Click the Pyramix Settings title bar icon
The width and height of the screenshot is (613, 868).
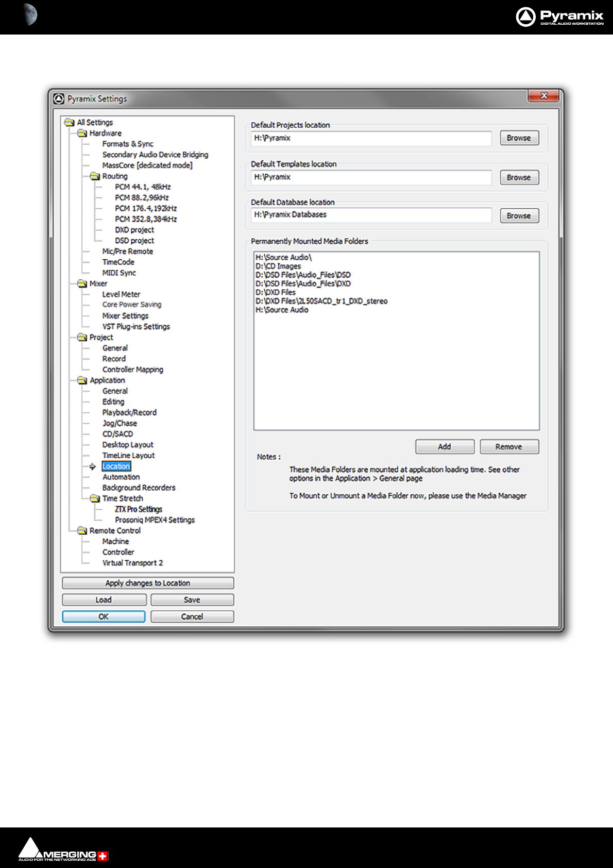(59, 98)
